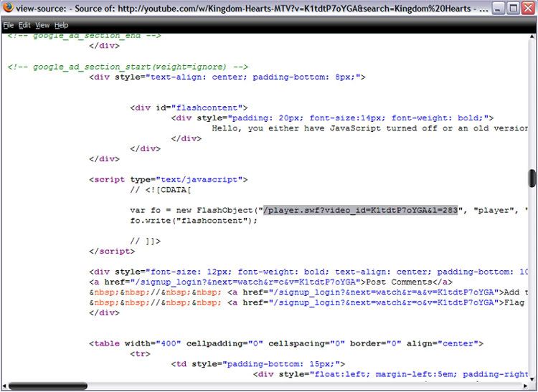The width and height of the screenshot is (538, 392).
Task: Click the script type="text/javascript" line
Action: [168, 180]
